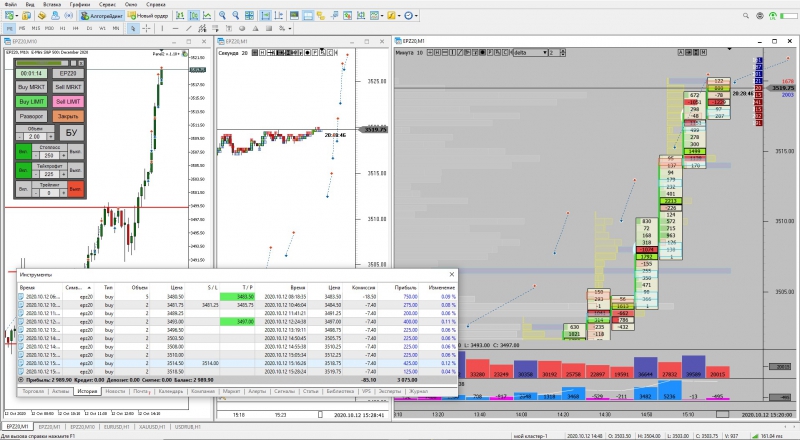
Task: Increase the Стоплосс value with plus
Action: click(63, 155)
